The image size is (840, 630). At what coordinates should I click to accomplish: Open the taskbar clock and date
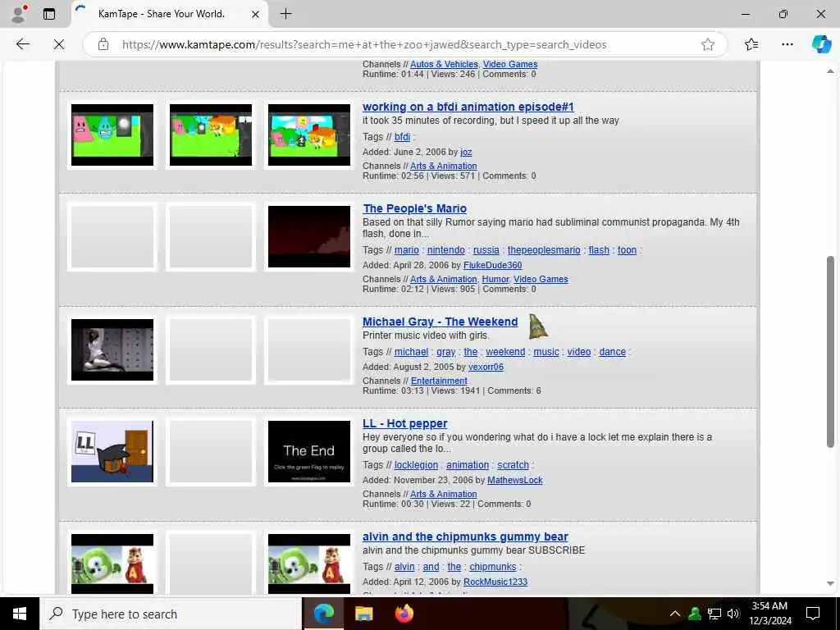(769, 614)
